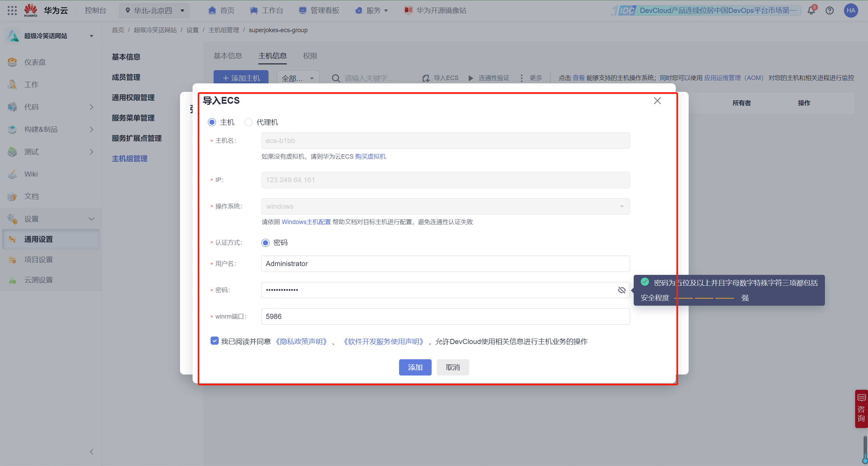The height and width of the screenshot is (466, 868).
Task: Expand the 代码 sidebar submenu
Action: [91, 107]
